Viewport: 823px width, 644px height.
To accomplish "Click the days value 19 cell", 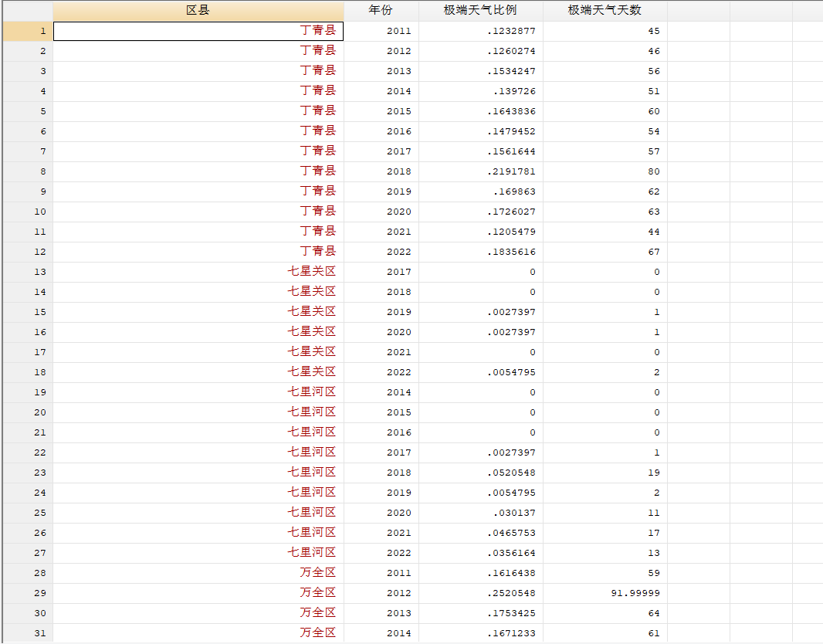I will [x=605, y=473].
